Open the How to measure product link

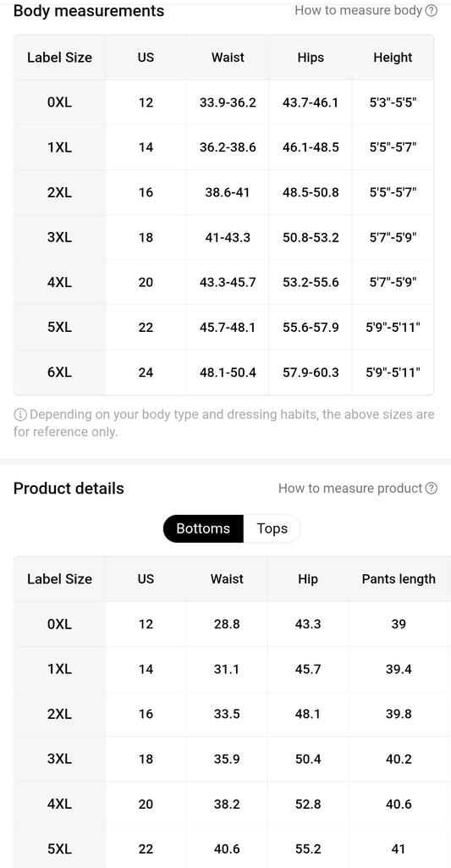(x=350, y=489)
